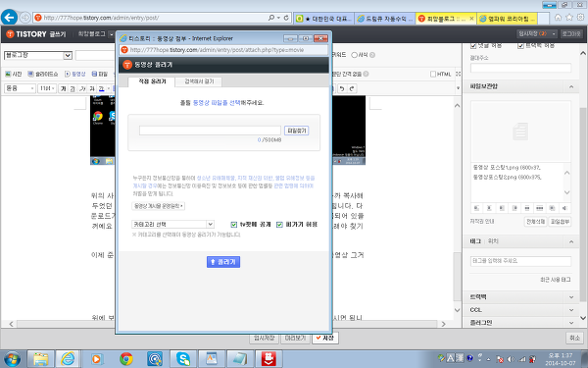
Task: Click the 미리보기 preview button
Action: (x=296, y=338)
